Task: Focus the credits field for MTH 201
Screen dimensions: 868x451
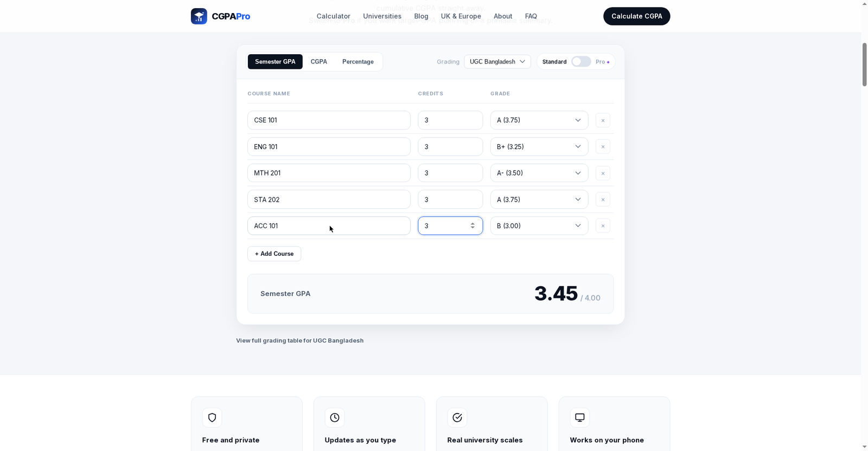Action: click(450, 173)
